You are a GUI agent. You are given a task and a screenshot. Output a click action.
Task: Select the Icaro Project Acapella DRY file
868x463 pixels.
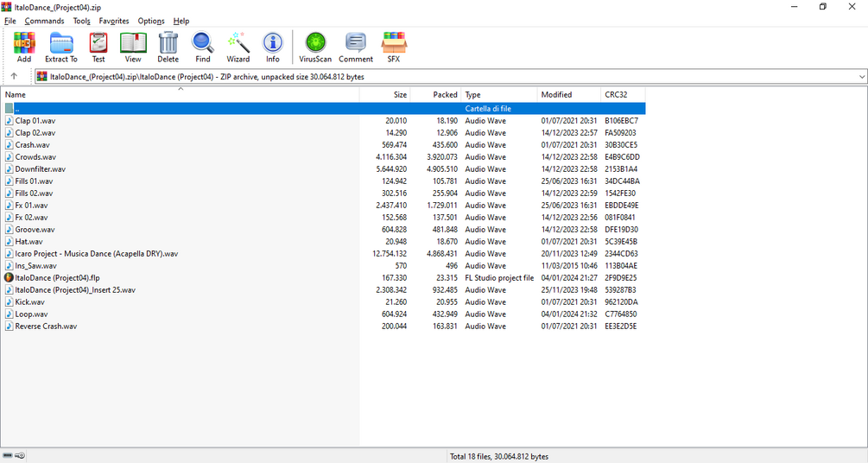pyautogui.click(x=97, y=254)
